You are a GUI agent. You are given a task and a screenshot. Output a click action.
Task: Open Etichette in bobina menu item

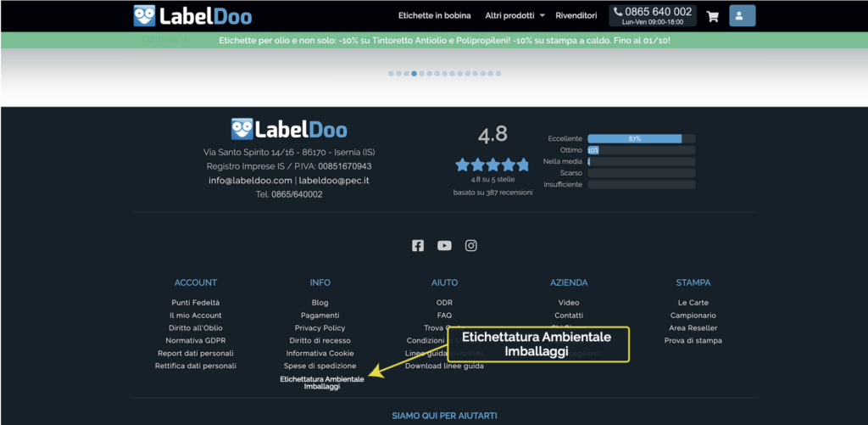[x=435, y=15]
